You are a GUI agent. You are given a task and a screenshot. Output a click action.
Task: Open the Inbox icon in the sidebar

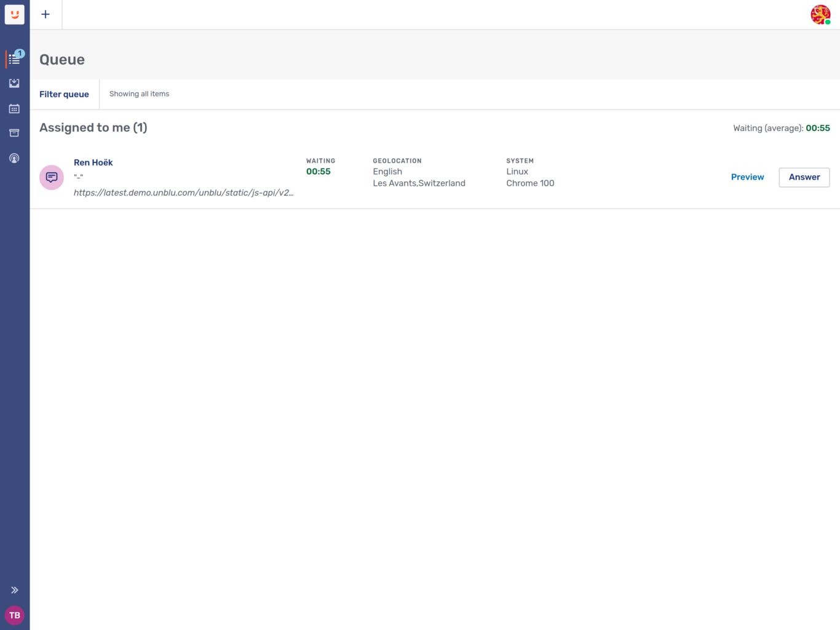click(14, 83)
